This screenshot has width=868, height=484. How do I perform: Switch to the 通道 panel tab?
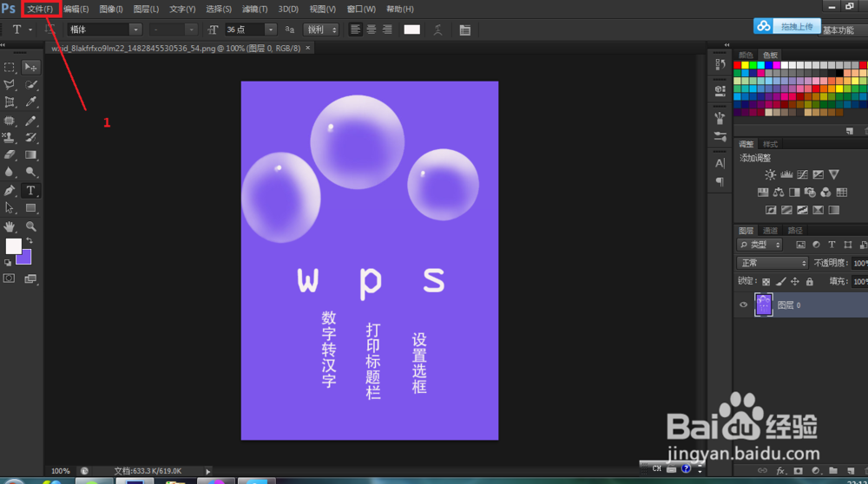[770, 231]
